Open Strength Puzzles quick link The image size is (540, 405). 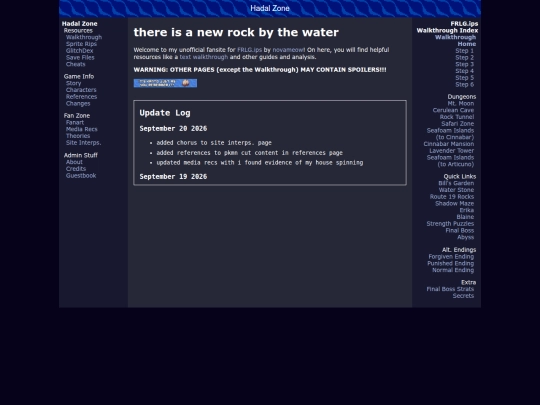coord(450,224)
